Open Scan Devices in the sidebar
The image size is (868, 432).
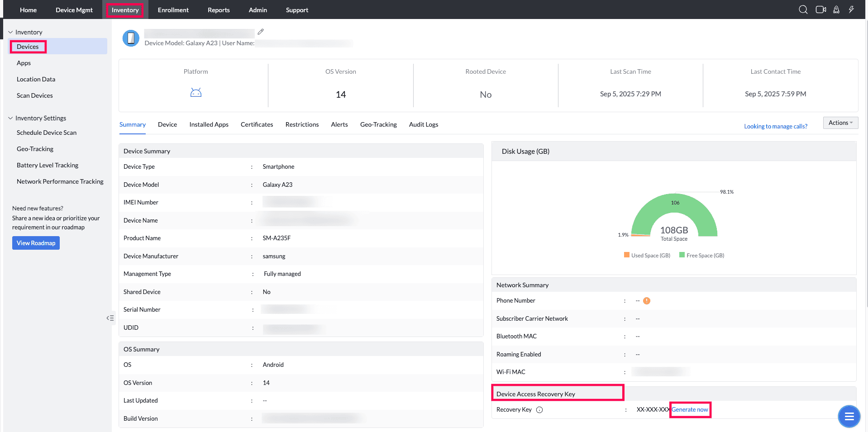coord(35,95)
